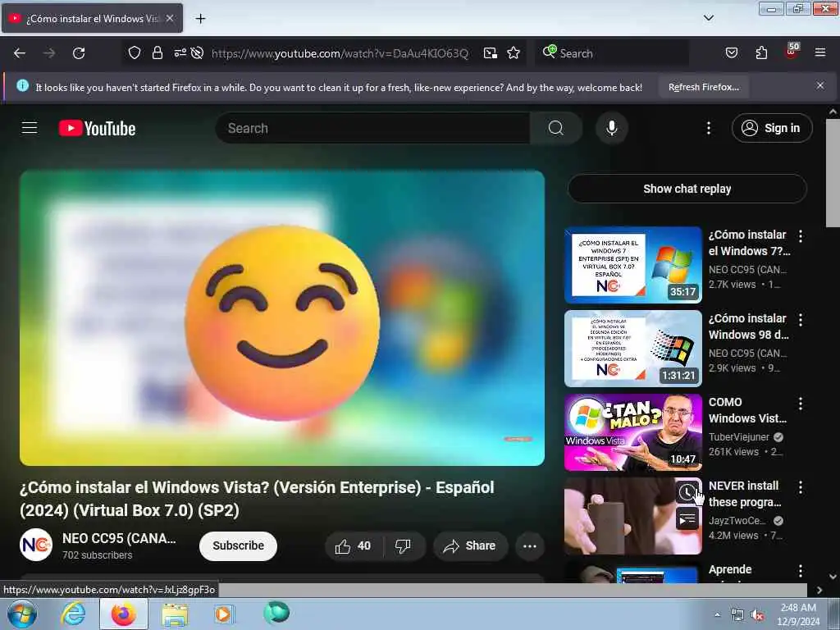Search with voice microphone icon
This screenshot has height=630, width=840.
coord(611,128)
